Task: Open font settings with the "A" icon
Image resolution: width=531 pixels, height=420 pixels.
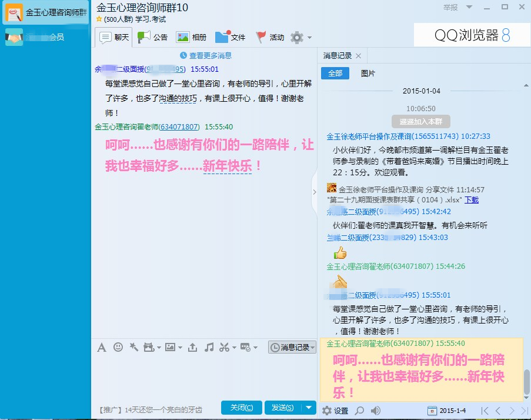Action: tap(102, 348)
